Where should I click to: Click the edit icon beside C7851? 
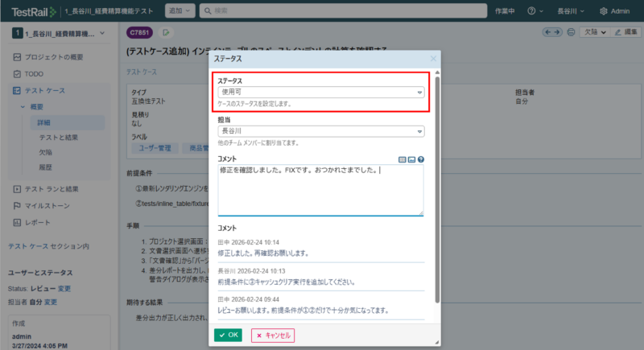click(166, 32)
